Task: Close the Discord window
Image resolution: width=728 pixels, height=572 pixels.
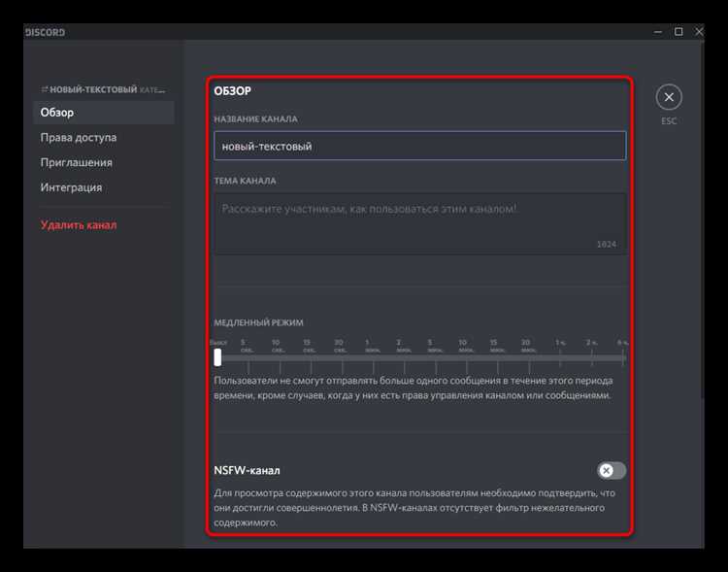Action: (699, 32)
